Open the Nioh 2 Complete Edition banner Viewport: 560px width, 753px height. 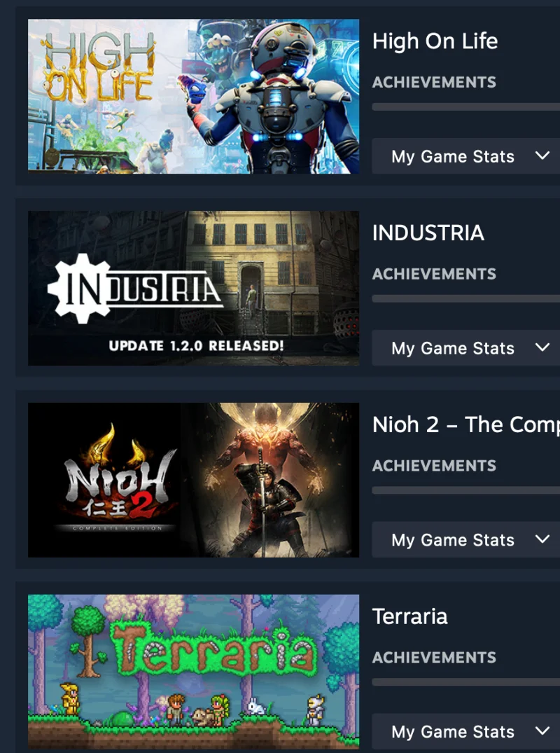pyautogui.click(x=193, y=480)
